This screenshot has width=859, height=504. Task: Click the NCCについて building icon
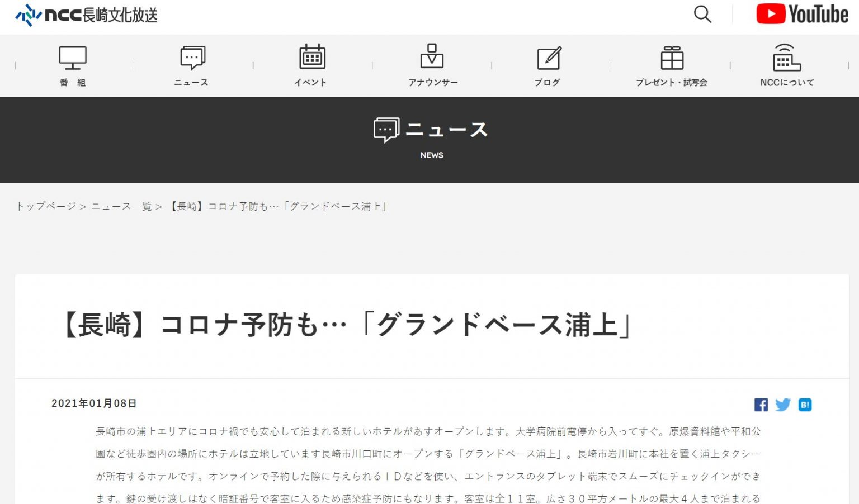[786, 58]
